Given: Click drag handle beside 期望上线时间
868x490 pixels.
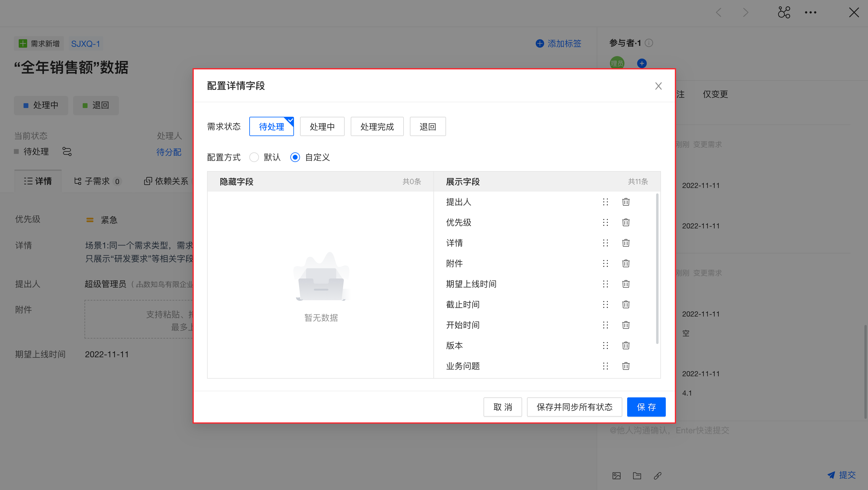Looking at the screenshot, I should [605, 284].
